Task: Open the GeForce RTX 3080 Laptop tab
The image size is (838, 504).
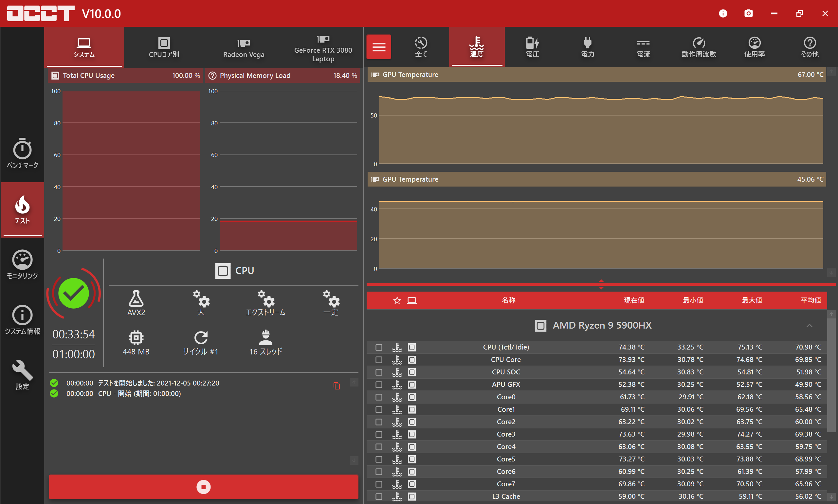Action: click(x=323, y=47)
